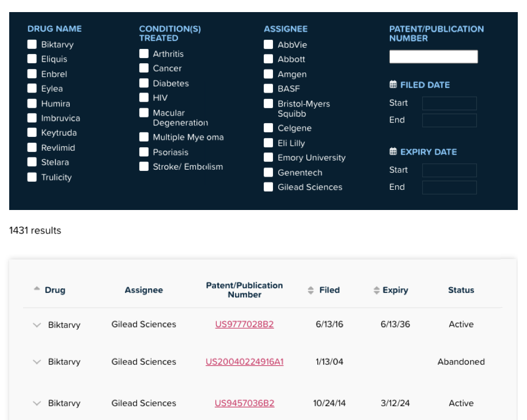Image resolution: width=527 pixels, height=420 pixels.
Task: Check the Abbott assignee filter
Action: [x=268, y=59]
